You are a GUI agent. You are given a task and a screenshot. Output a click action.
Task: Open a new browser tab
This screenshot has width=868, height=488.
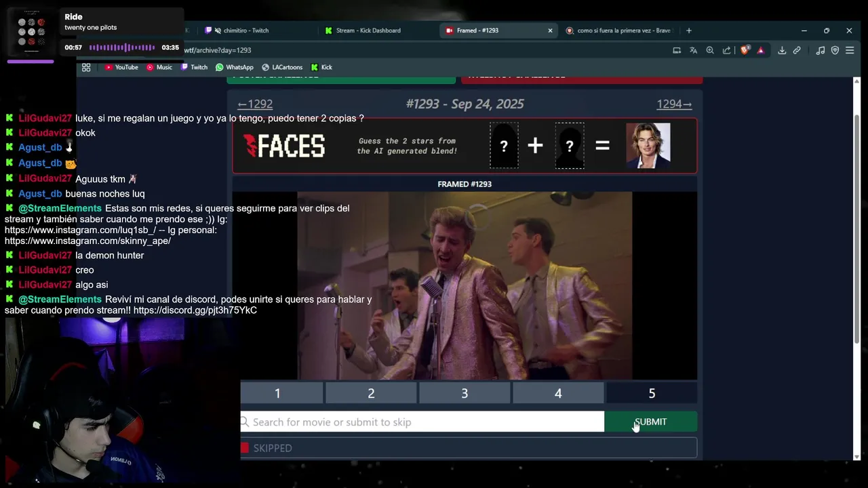click(x=689, y=30)
